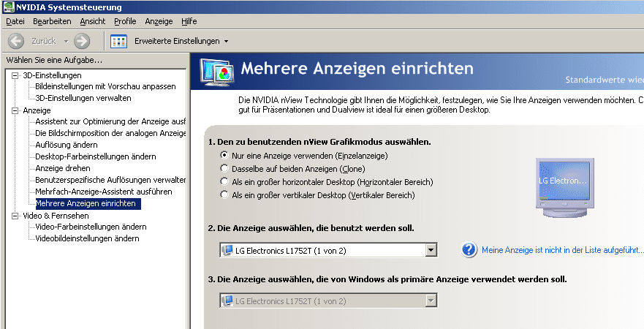Select Mehrere Anzeigen einrichten tree item
This screenshot has height=329, width=644.
(x=88, y=203)
